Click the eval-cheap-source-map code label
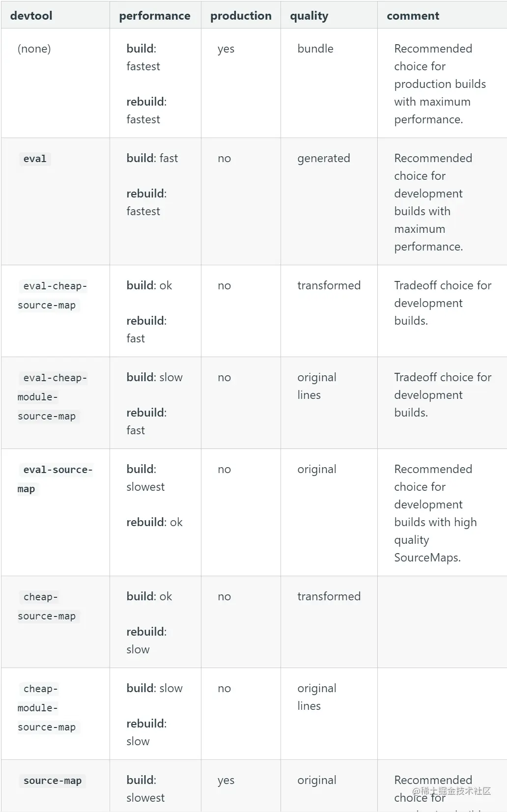The height and width of the screenshot is (812, 507). [52, 295]
